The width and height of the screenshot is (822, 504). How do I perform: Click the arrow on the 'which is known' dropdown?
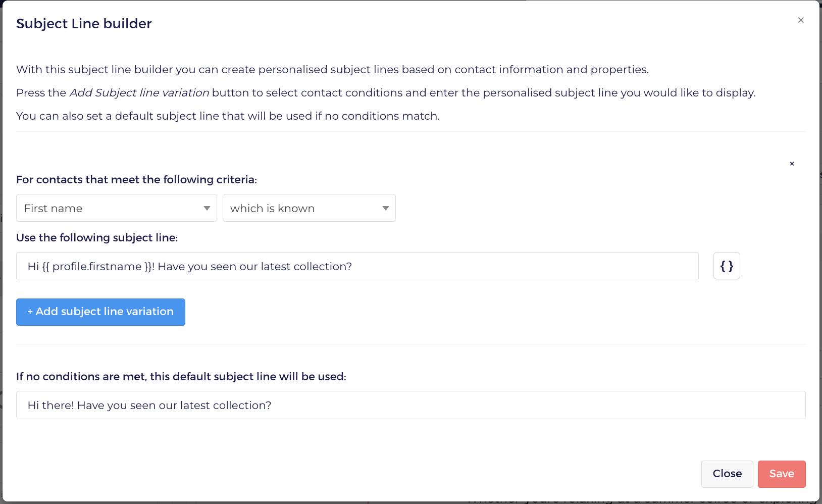coord(386,208)
